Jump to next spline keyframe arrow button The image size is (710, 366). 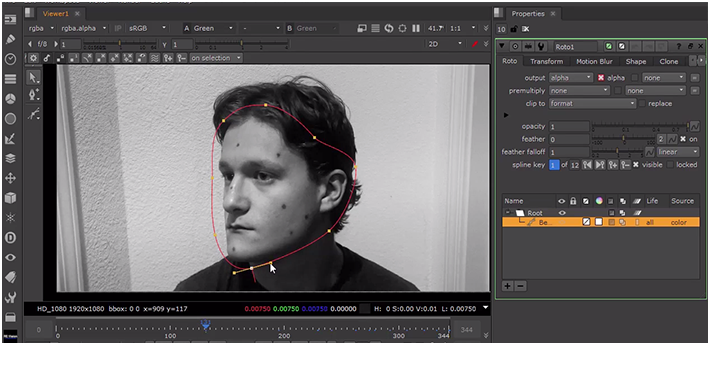click(600, 165)
